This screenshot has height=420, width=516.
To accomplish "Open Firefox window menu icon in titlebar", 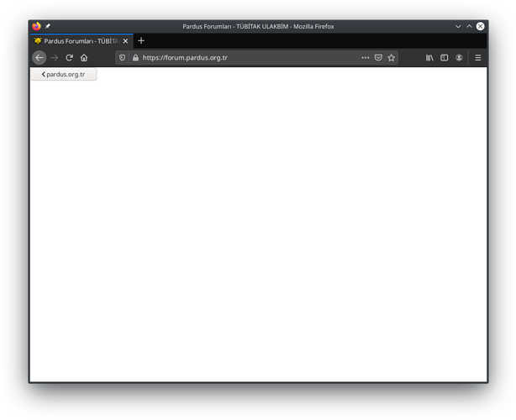I will [x=36, y=26].
